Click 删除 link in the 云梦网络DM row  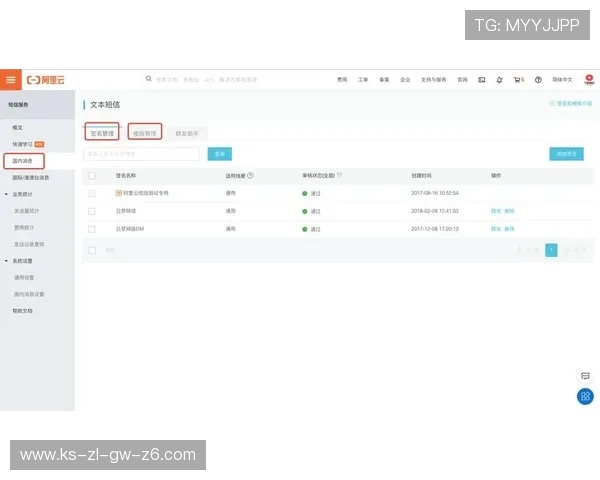pyautogui.click(x=509, y=229)
